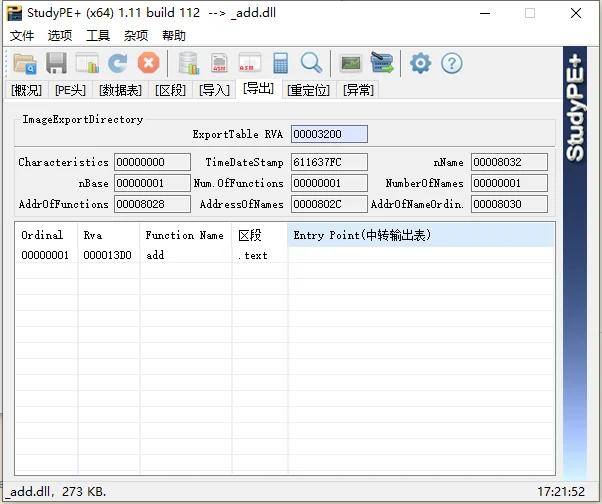
Task: Open file with the folder icon
Action: pyautogui.click(x=25, y=63)
